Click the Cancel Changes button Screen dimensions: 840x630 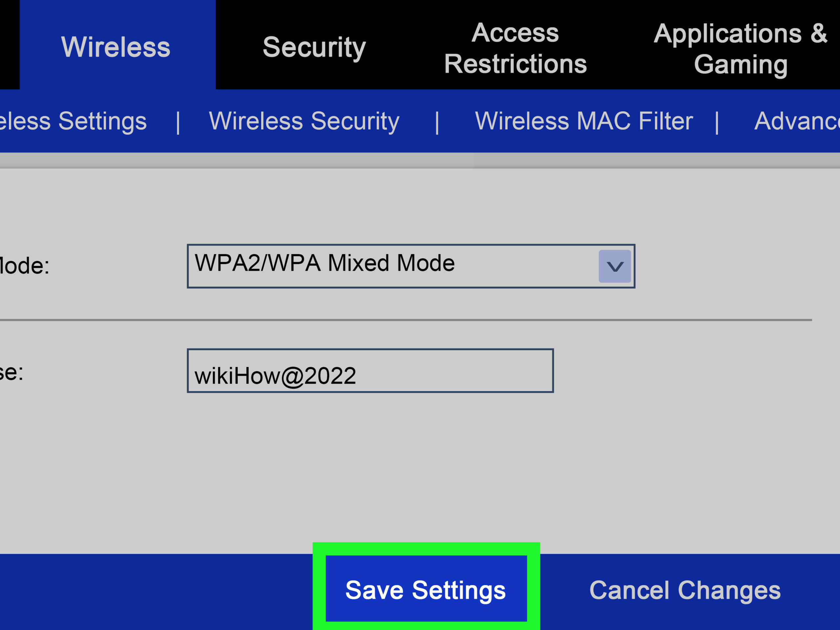(685, 590)
